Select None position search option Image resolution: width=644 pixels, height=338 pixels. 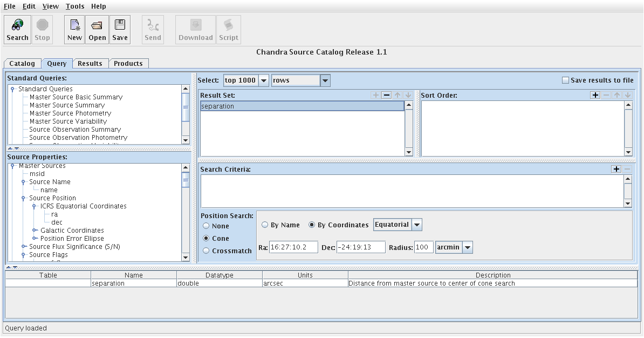pos(206,226)
